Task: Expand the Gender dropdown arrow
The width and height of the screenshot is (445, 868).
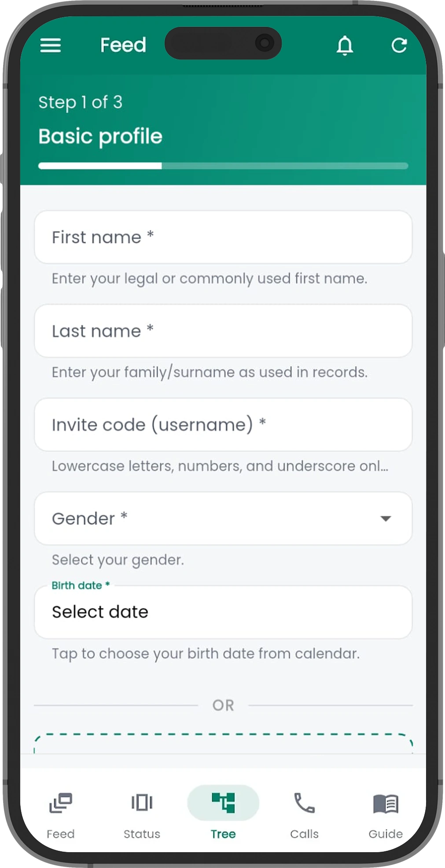Action: click(x=386, y=519)
